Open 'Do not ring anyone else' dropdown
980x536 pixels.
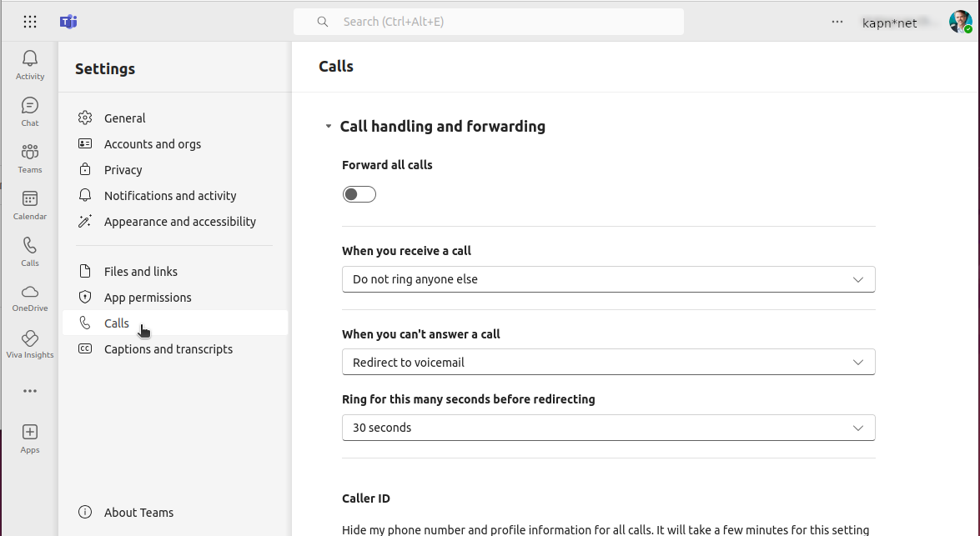click(x=608, y=279)
